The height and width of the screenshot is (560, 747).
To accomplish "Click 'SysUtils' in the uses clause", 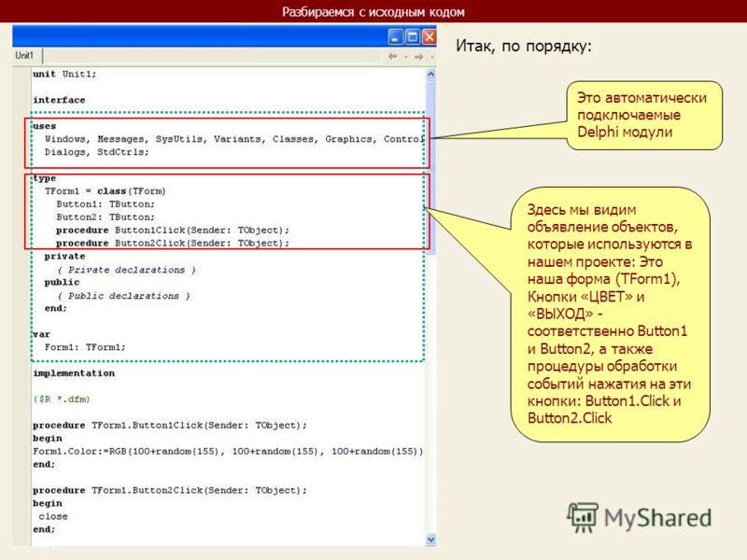I will 178,139.
